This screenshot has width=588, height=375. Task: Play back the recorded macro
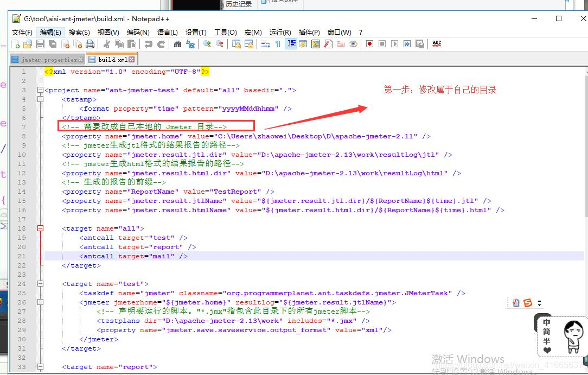pos(394,45)
